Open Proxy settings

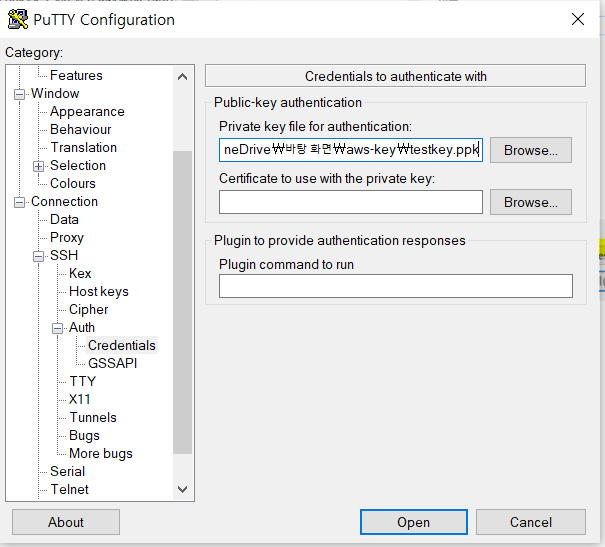(67, 238)
